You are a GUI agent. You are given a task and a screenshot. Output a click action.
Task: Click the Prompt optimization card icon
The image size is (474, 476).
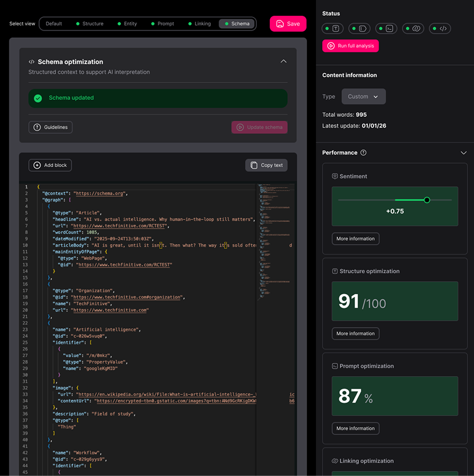tap(335, 366)
